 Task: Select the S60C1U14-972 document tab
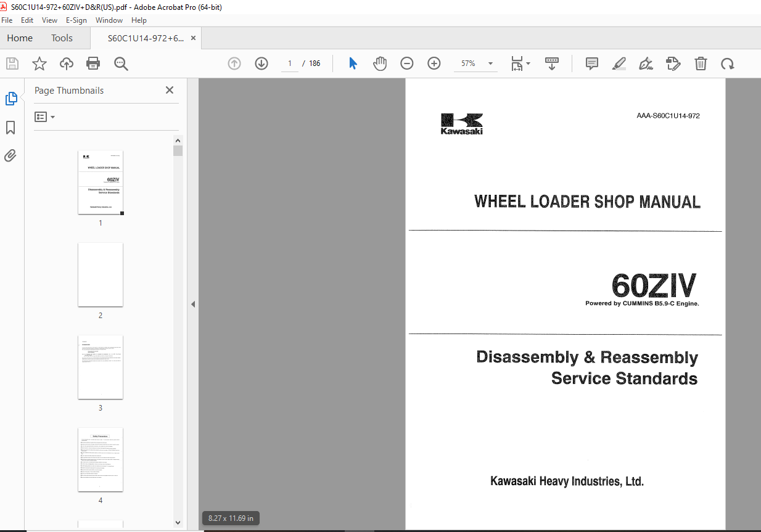click(x=146, y=38)
